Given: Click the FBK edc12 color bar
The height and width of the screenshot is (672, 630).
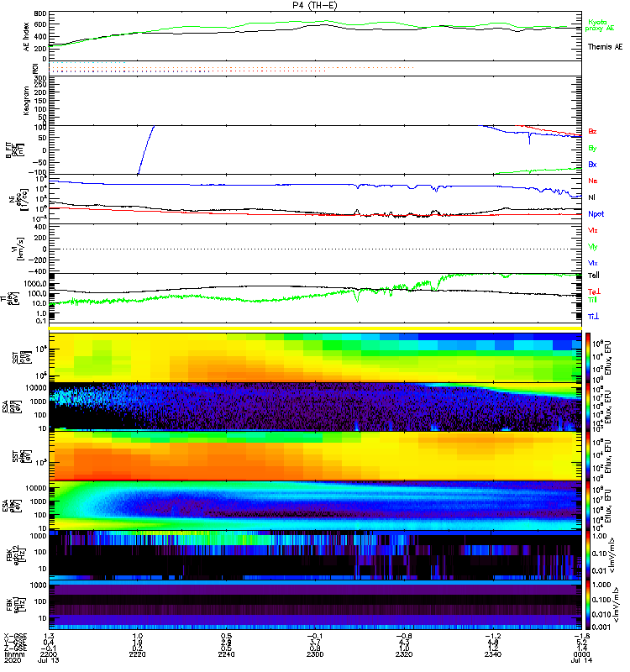Looking at the screenshot, I should pyautogui.click(x=588, y=555).
